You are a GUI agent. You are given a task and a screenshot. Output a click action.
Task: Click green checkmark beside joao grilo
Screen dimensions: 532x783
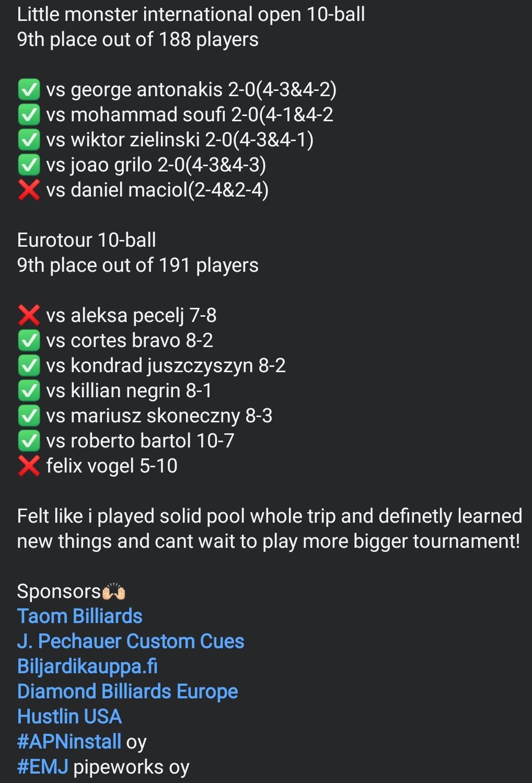29,165
